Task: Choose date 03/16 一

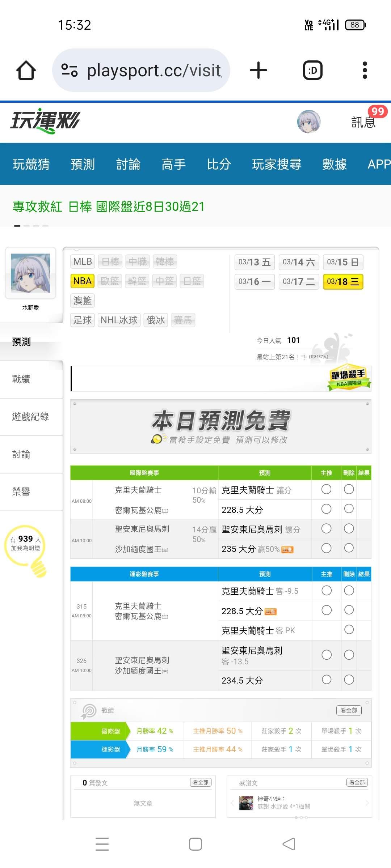Action: point(255,282)
